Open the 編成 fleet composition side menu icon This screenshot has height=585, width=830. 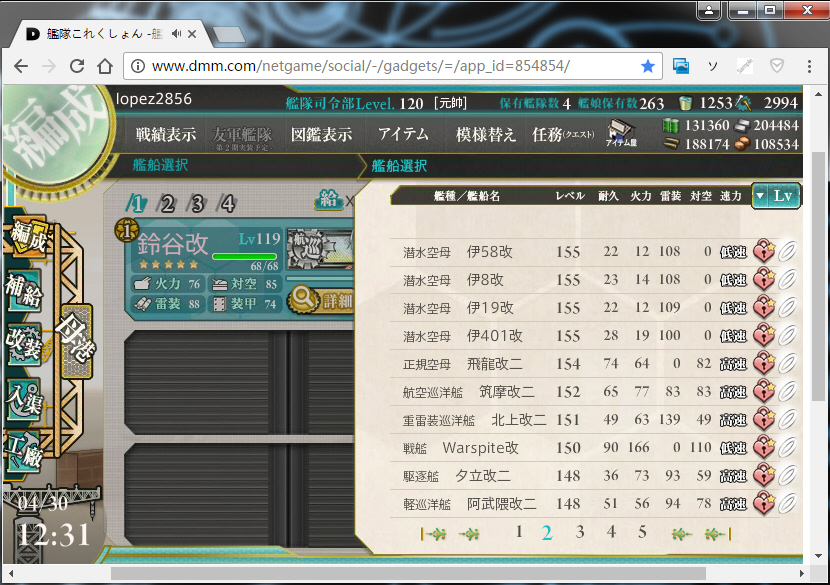coord(28,236)
